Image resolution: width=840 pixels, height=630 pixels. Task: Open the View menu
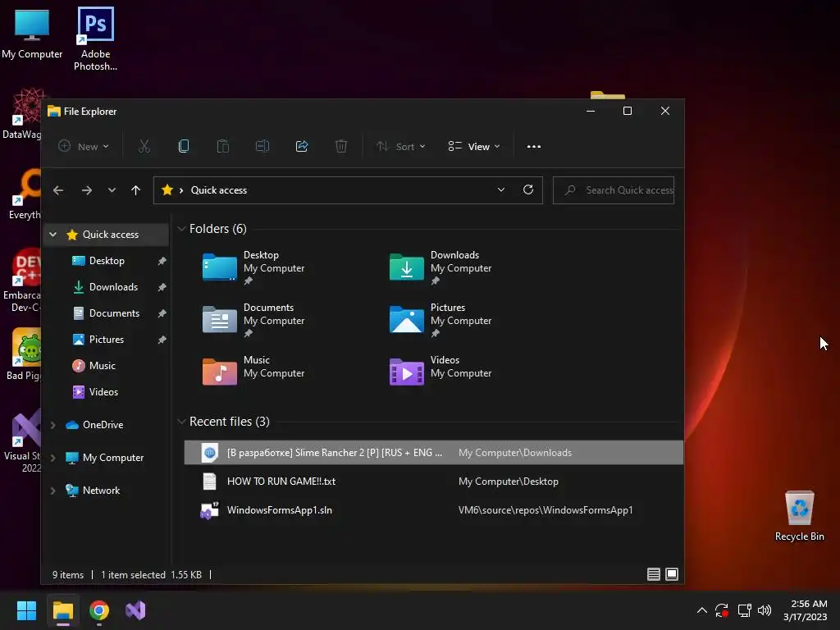coord(474,146)
